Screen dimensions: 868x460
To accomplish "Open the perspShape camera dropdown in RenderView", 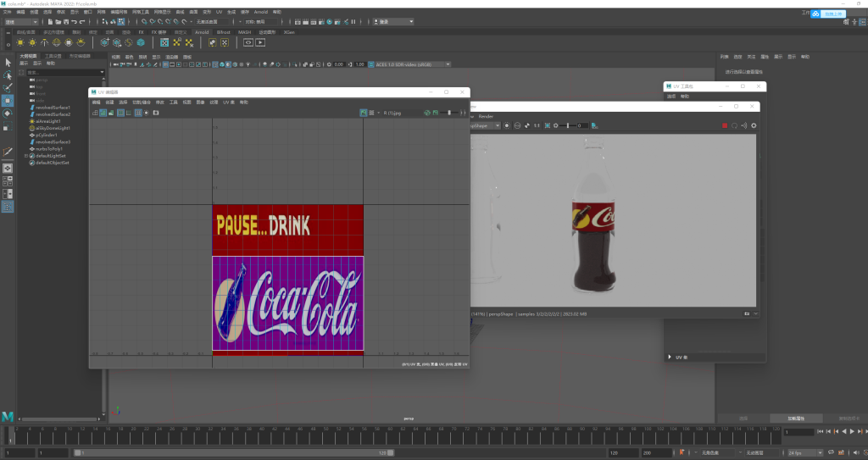I will click(485, 125).
